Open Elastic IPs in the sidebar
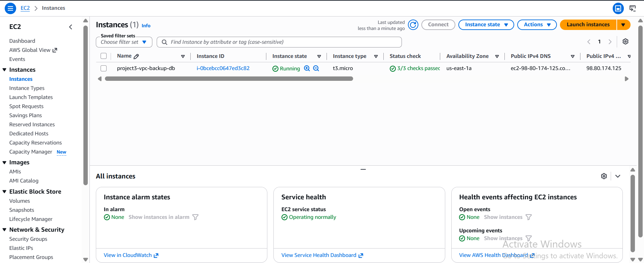 [21, 248]
